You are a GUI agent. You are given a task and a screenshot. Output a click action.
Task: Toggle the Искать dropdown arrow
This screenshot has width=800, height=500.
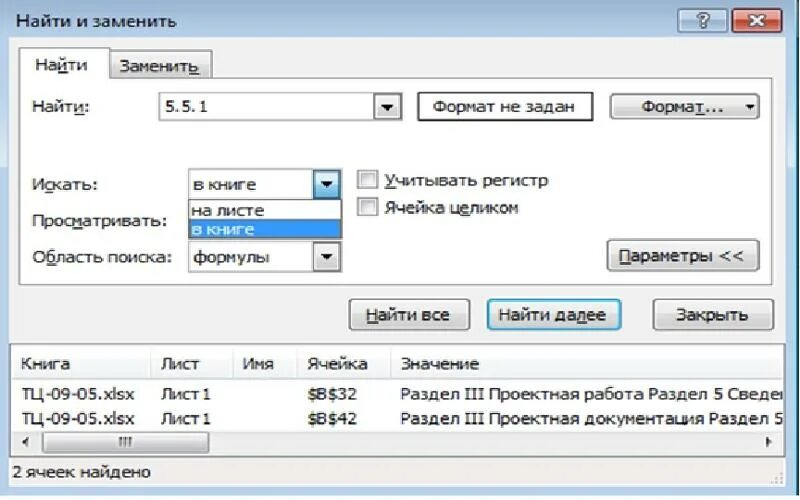point(327,184)
